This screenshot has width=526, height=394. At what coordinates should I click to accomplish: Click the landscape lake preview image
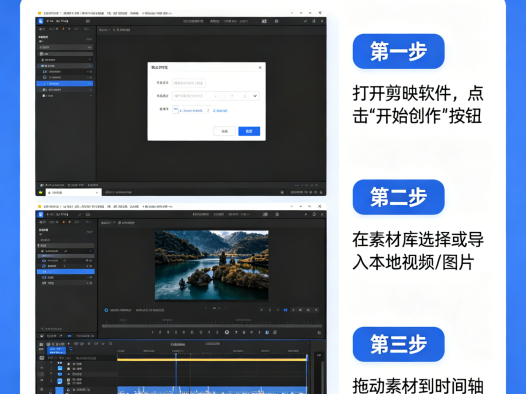click(211, 265)
